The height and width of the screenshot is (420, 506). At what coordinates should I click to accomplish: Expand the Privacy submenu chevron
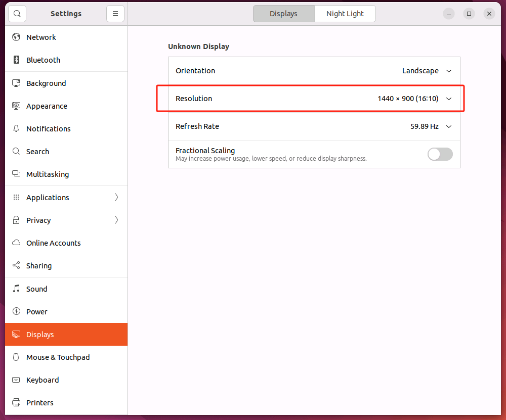pos(116,220)
